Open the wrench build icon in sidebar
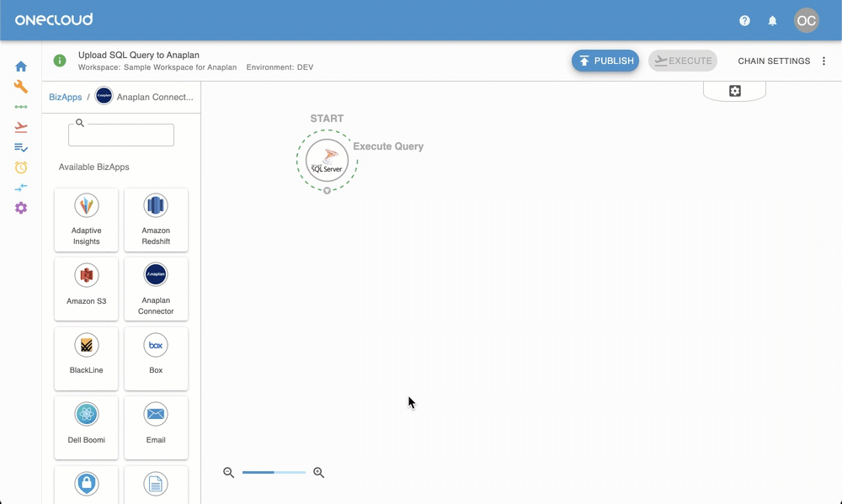842x504 pixels. coord(21,87)
